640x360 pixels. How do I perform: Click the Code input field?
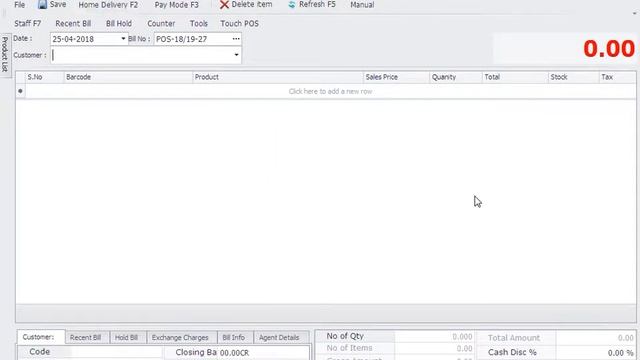point(117,352)
